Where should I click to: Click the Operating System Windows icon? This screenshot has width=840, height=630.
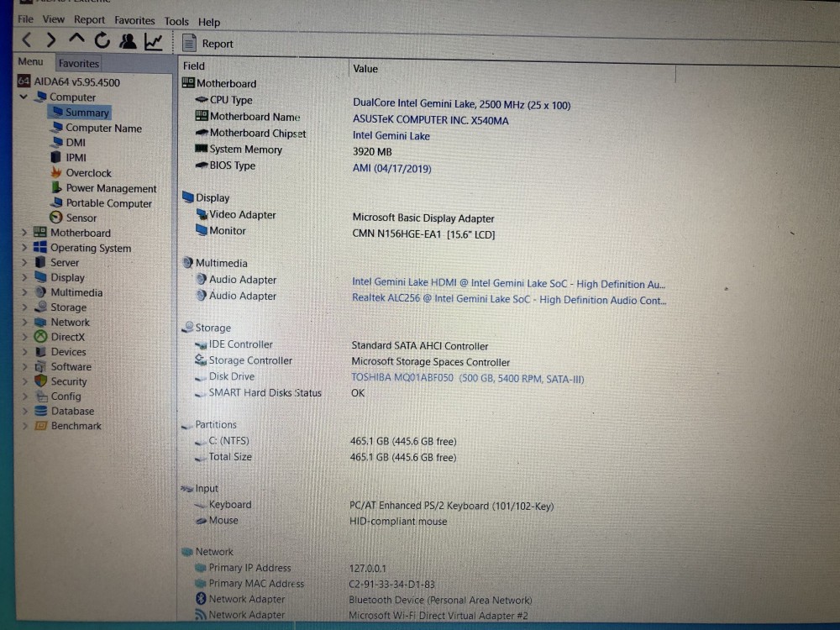(40, 248)
